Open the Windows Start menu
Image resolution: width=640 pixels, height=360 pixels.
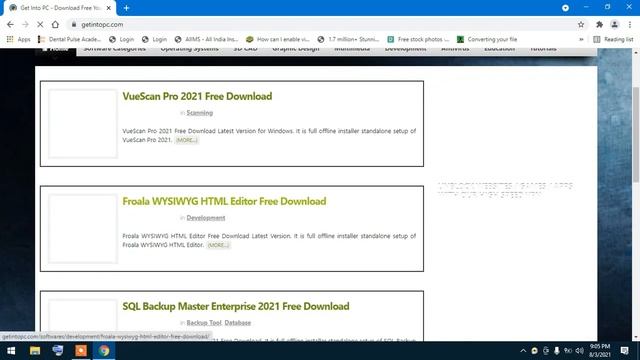tap(11, 351)
